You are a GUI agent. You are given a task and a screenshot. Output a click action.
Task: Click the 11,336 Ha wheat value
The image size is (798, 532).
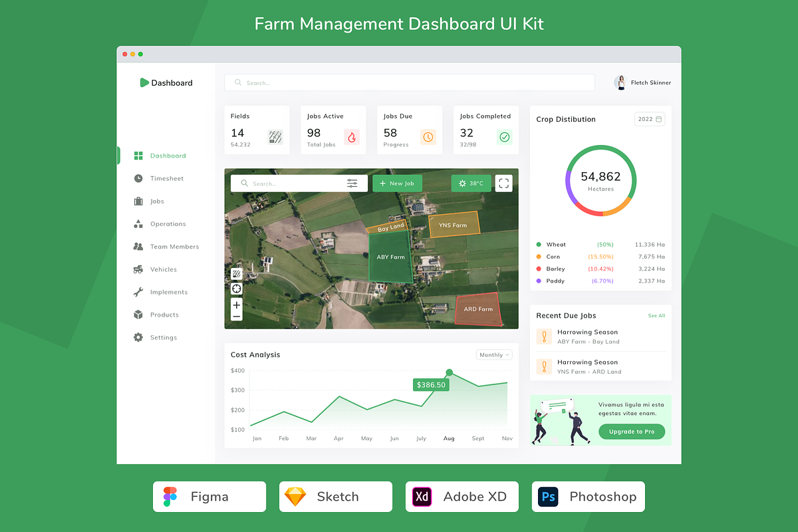pos(650,245)
